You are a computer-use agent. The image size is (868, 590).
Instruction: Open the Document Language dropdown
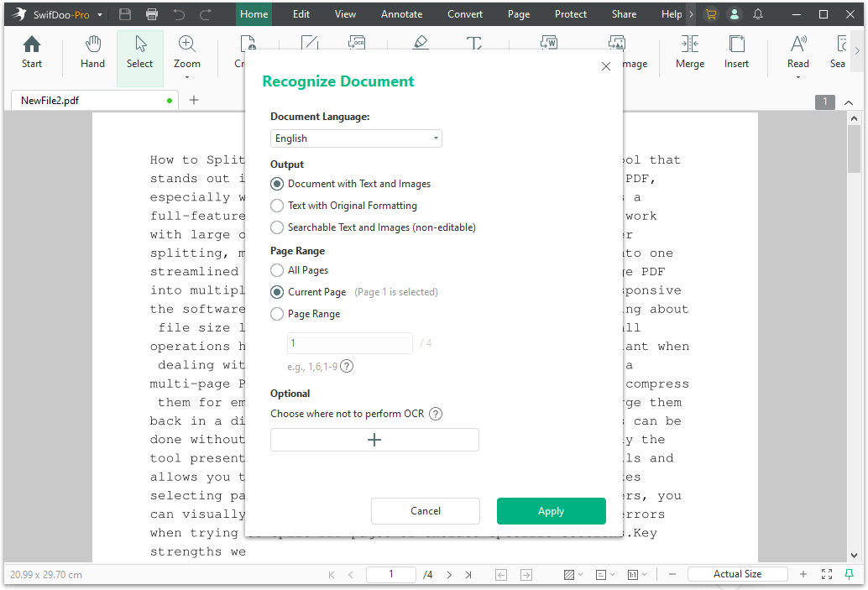click(x=356, y=138)
